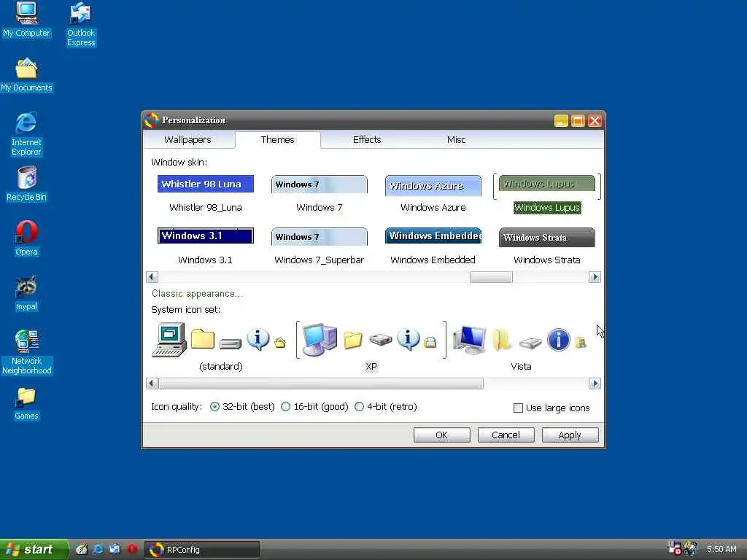Click Opera icon in quick launch
Viewport: 747px width, 560px height.
(x=132, y=549)
